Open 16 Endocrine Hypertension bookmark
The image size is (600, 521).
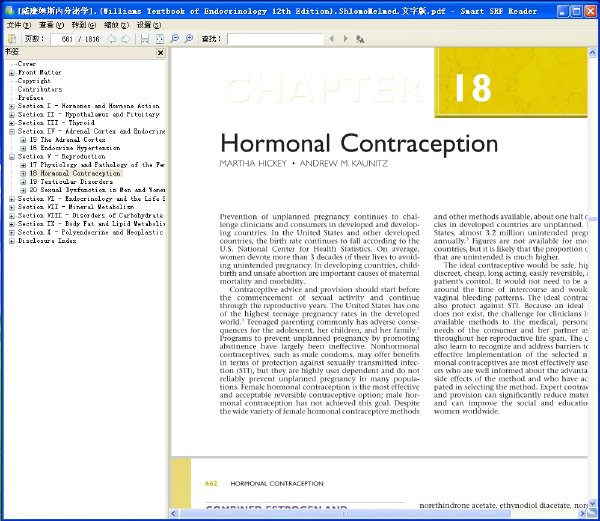75,148
